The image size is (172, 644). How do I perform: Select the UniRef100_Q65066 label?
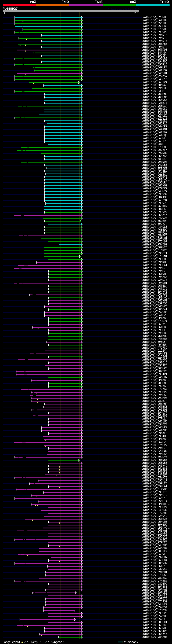(154, 100)
